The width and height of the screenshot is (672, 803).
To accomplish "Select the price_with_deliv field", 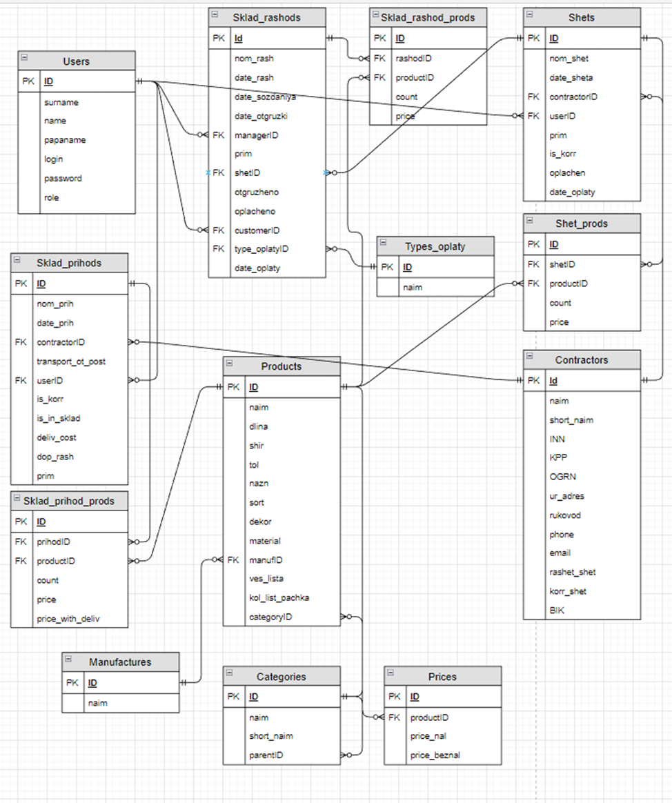I will click(x=69, y=619).
